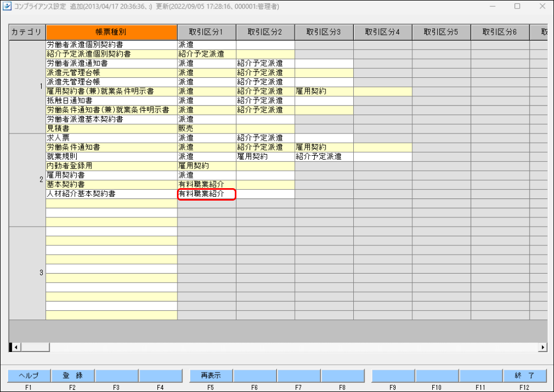Click the 取引区分4 column header

coord(382,32)
